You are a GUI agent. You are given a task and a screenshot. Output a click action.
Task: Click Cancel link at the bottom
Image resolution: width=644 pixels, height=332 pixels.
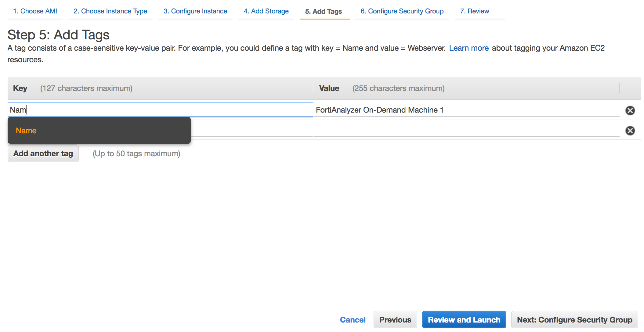(x=353, y=320)
